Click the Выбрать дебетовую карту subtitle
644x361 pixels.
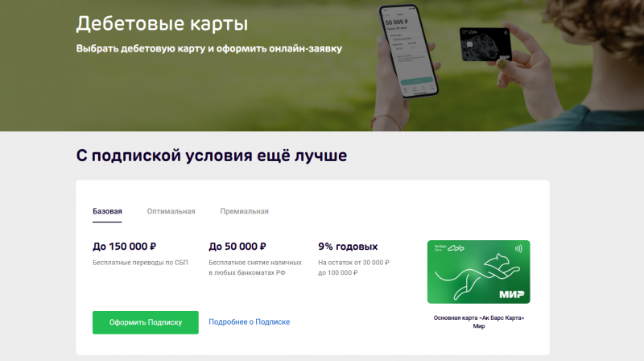209,48
